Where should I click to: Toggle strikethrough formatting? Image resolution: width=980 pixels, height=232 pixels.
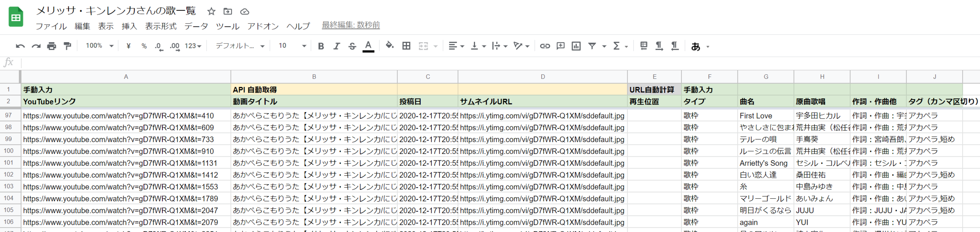click(x=352, y=46)
